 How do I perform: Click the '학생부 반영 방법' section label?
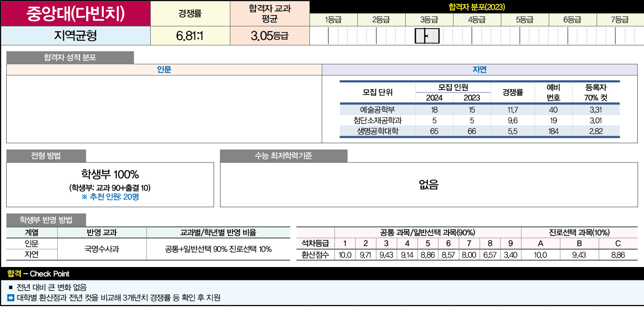46,220
